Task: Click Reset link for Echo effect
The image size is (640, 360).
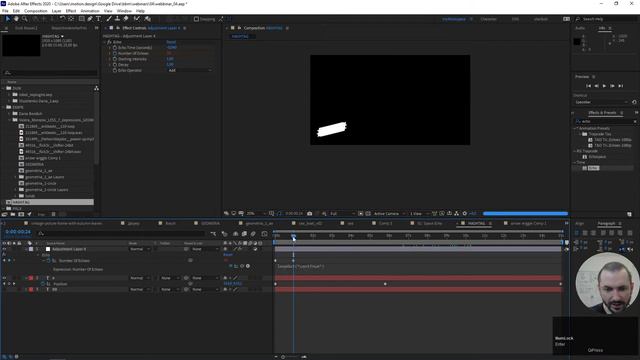Action: [x=171, y=42]
